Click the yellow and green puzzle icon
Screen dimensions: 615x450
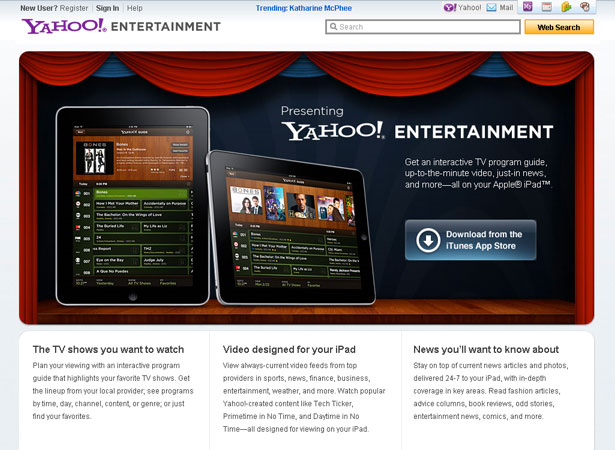[566, 7]
